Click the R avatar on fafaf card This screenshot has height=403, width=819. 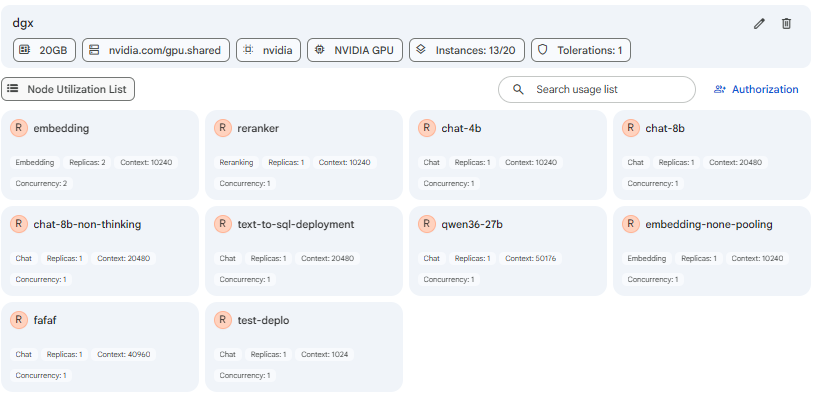pyautogui.click(x=19, y=320)
